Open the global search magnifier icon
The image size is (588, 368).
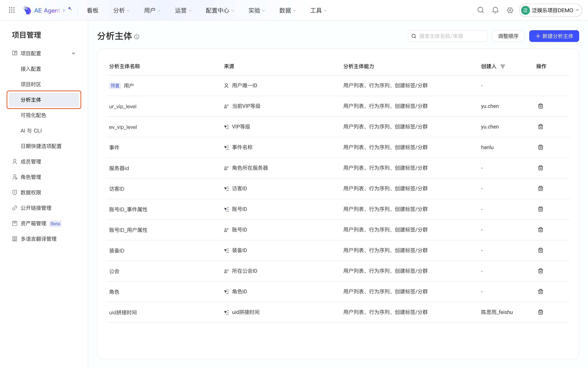coord(480,10)
